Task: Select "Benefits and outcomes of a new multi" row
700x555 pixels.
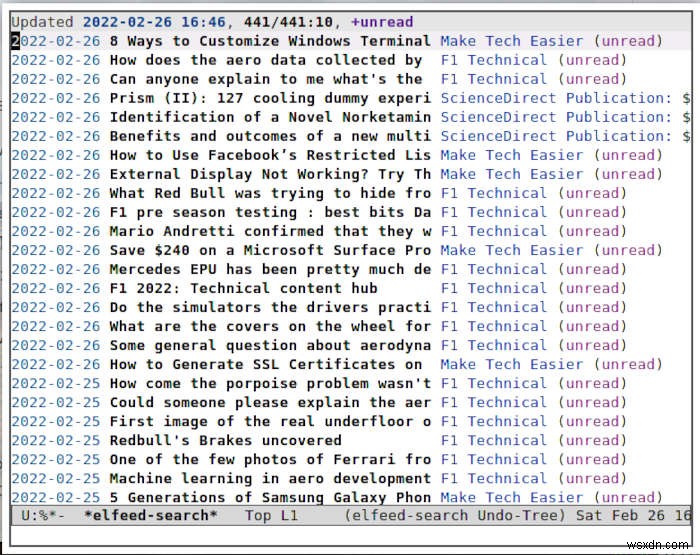Action: [270, 136]
